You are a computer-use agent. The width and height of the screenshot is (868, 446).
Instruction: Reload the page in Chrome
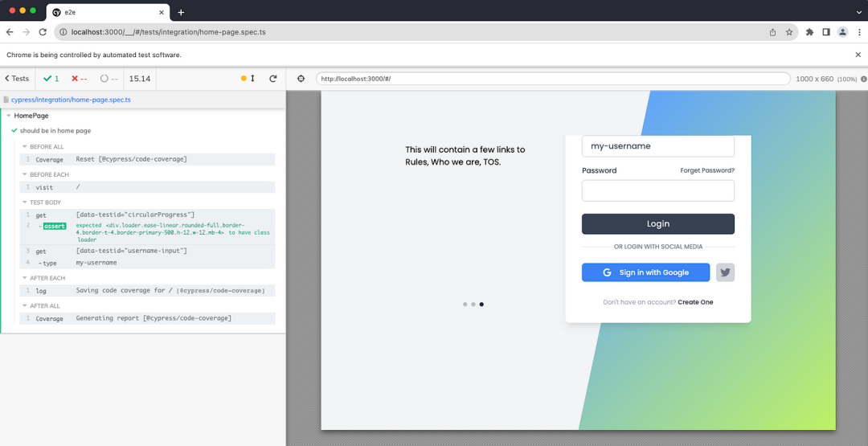pyautogui.click(x=43, y=32)
